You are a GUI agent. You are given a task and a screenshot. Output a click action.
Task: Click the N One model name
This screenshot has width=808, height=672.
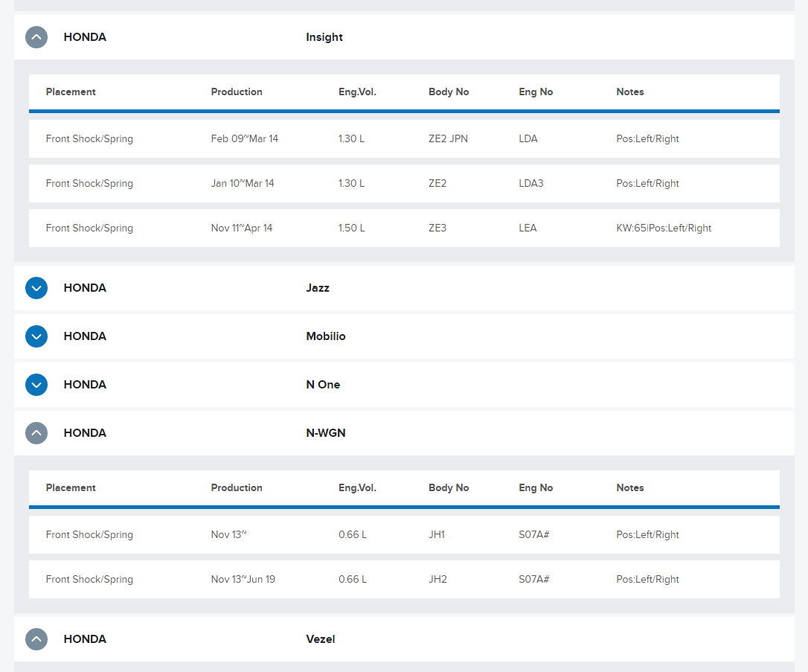(x=323, y=385)
